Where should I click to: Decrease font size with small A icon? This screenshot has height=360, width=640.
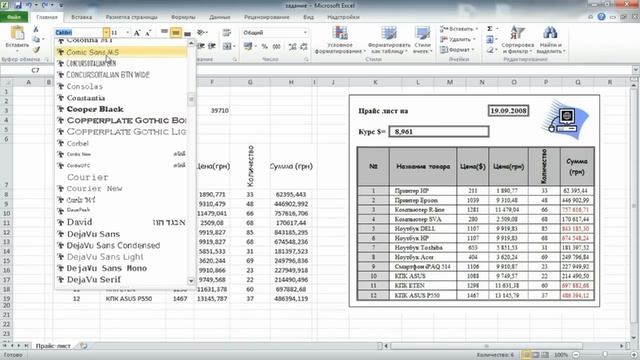pyautogui.click(x=148, y=33)
